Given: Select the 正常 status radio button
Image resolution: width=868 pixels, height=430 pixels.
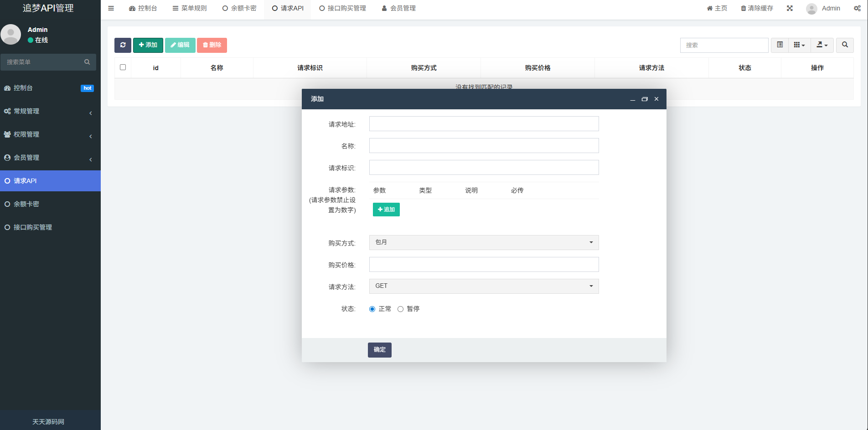Looking at the screenshot, I should pyautogui.click(x=372, y=309).
